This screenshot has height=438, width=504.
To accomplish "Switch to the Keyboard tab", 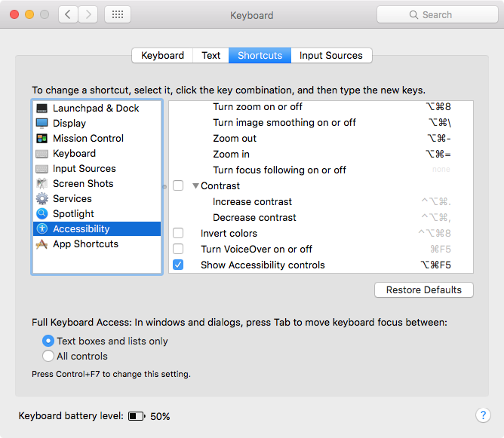I will pos(162,56).
